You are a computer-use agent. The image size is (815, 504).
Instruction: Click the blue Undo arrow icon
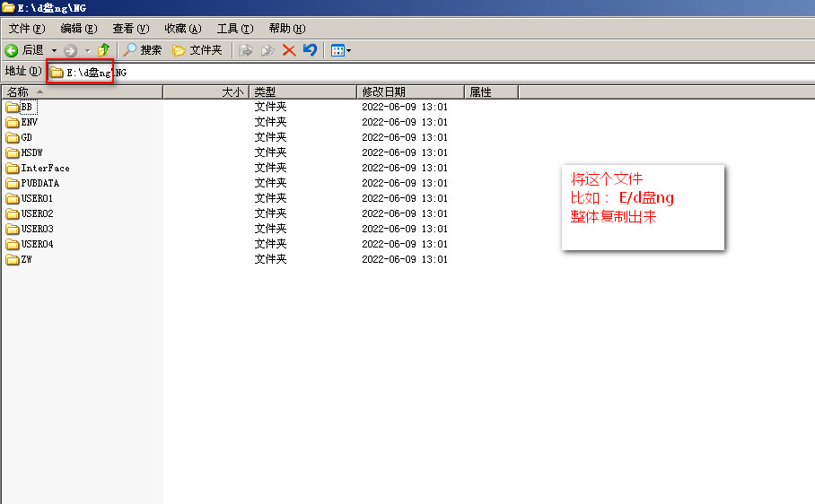[x=310, y=50]
